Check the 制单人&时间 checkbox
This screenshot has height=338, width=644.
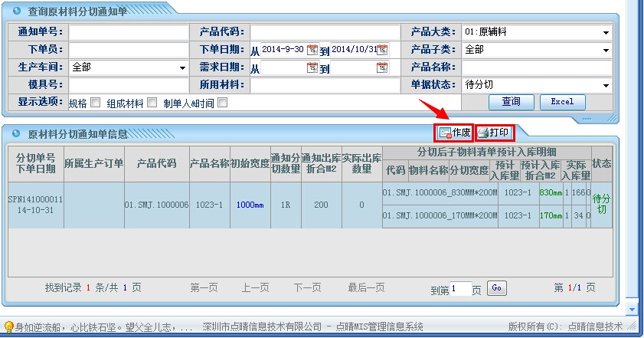pos(223,102)
